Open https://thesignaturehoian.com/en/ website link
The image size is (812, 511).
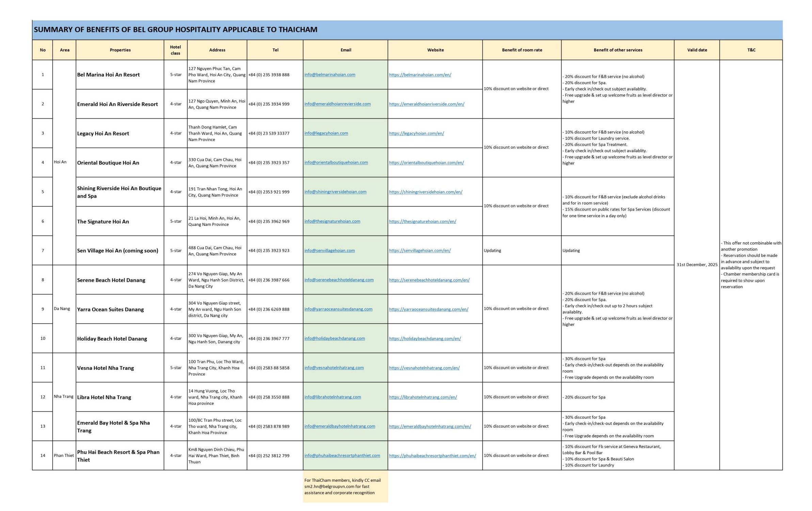point(423,221)
